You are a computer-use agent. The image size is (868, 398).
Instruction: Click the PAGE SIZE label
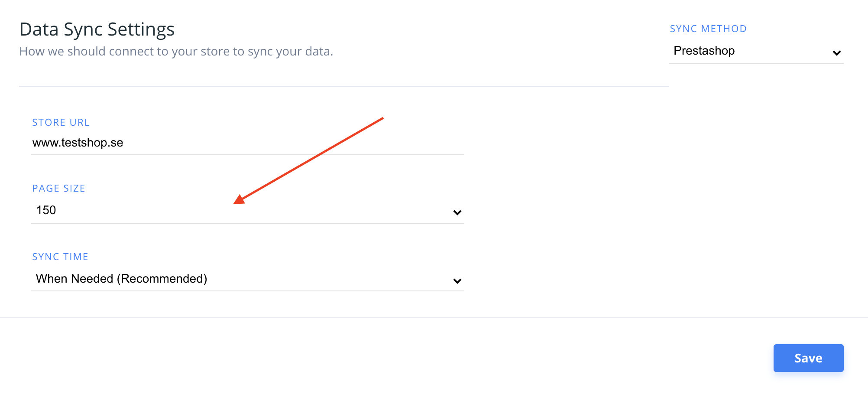(x=58, y=189)
